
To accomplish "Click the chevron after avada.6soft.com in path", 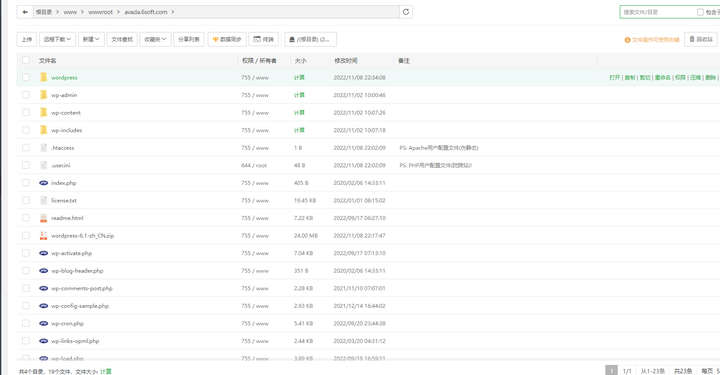I will coord(173,12).
